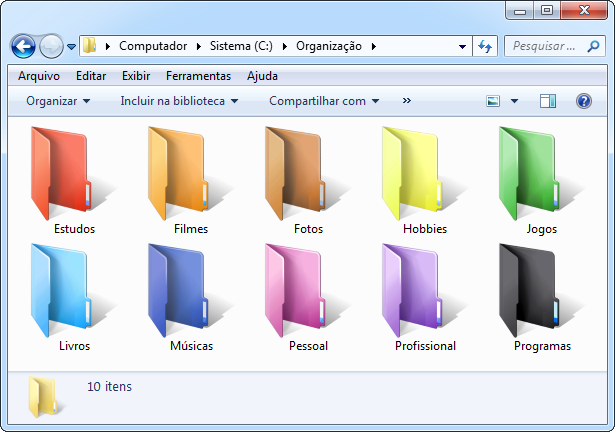The height and width of the screenshot is (432, 615).
Task: Open the Organizar dropdown menu
Action: pyautogui.click(x=58, y=101)
